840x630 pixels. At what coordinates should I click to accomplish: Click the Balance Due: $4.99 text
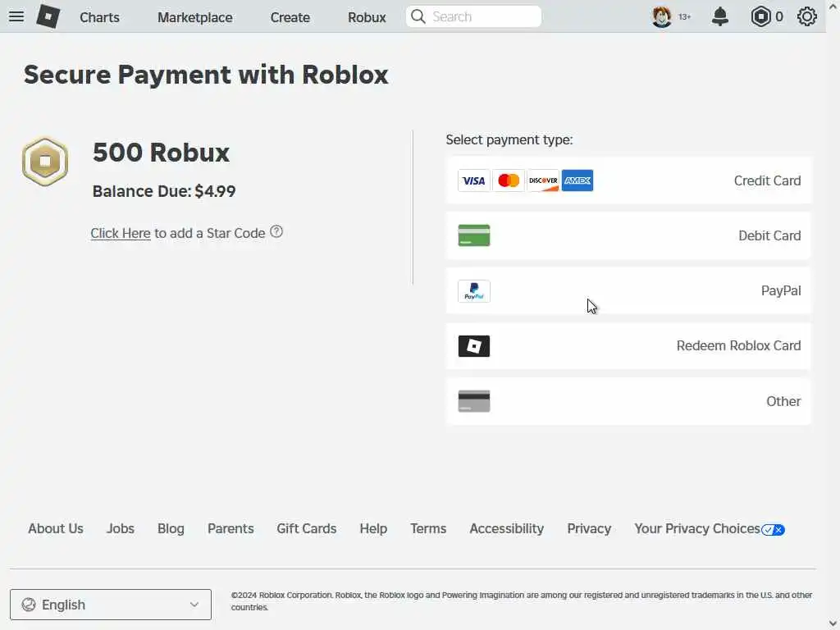(x=164, y=191)
